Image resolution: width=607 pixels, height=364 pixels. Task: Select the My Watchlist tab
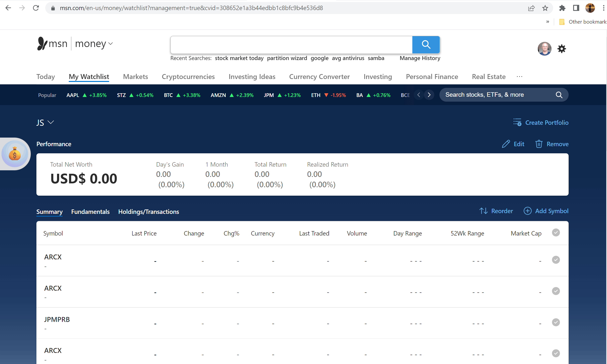click(89, 77)
